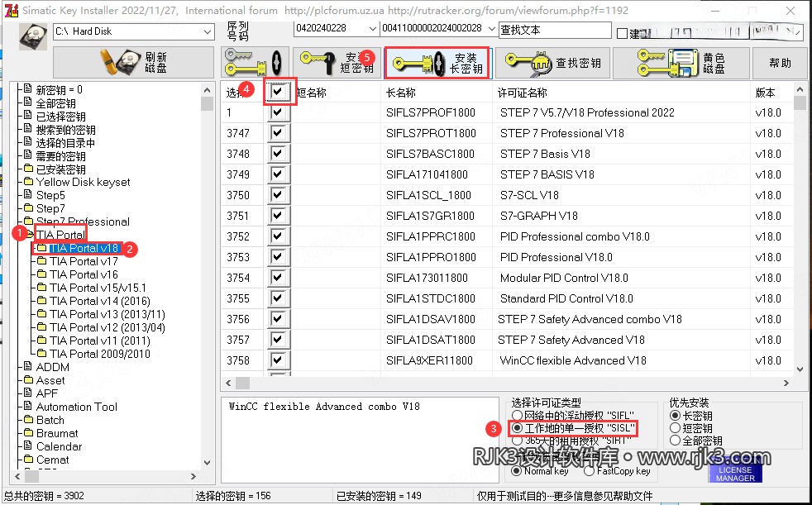The height and width of the screenshot is (505, 812).
Task: Click the key table's vertical scroll down arrow
Action: coord(800,369)
